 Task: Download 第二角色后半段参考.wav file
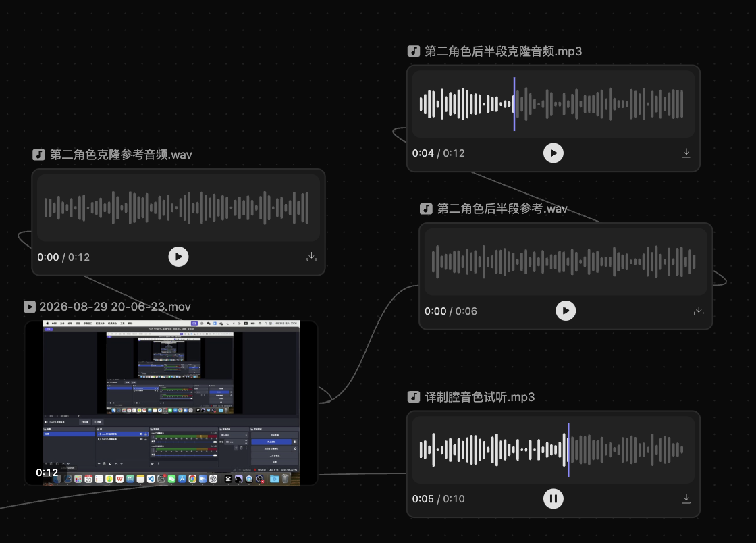[699, 311]
